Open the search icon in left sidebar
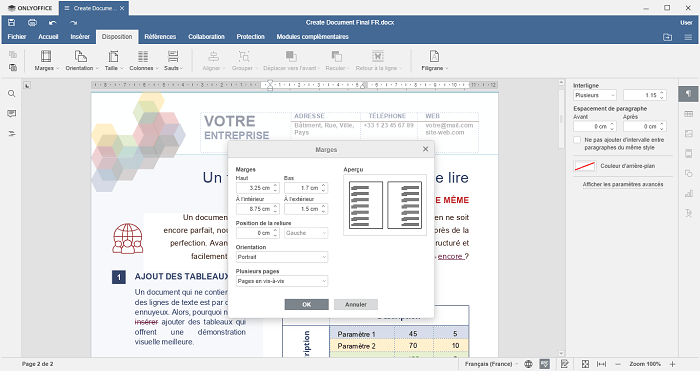The height and width of the screenshot is (371, 700). tap(12, 94)
